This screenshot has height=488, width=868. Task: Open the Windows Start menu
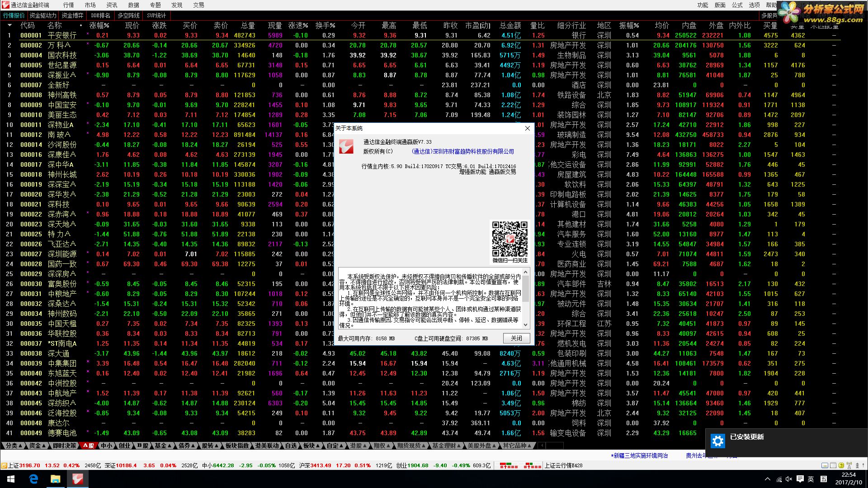[11, 479]
